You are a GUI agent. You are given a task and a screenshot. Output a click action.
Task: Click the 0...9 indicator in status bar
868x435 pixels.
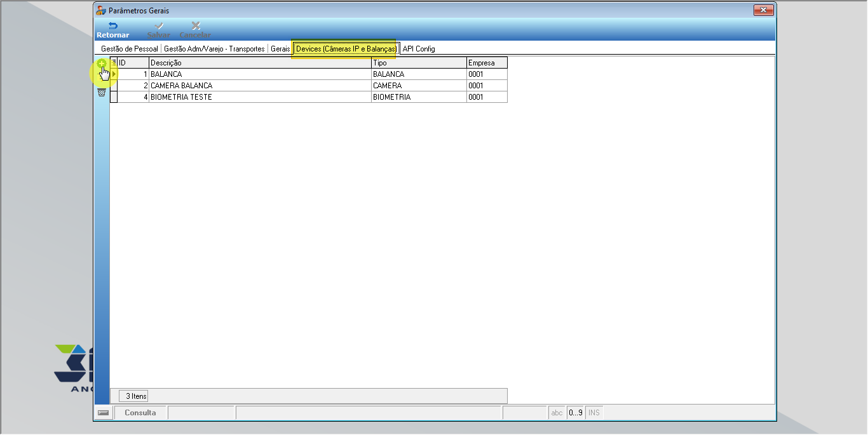[x=576, y=413]
